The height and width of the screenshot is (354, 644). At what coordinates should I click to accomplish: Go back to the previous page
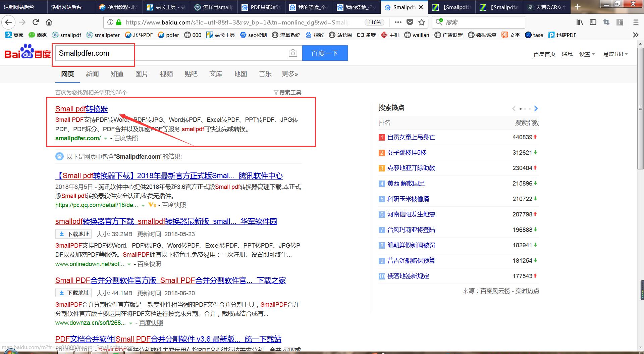(8, 22)
